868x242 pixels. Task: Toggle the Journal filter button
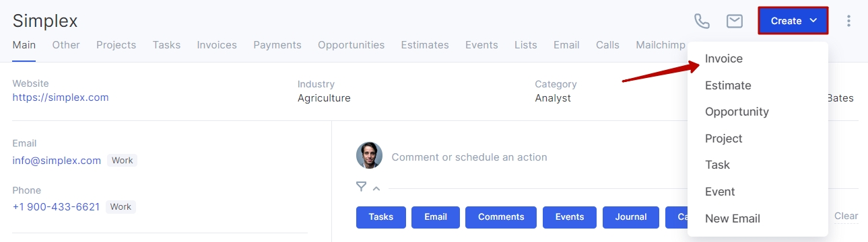point(631,217)
